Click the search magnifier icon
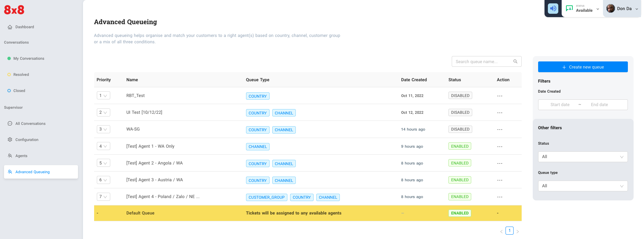Image resolution: width=644 pixels, height=239 pixels. tap(515, 61)
